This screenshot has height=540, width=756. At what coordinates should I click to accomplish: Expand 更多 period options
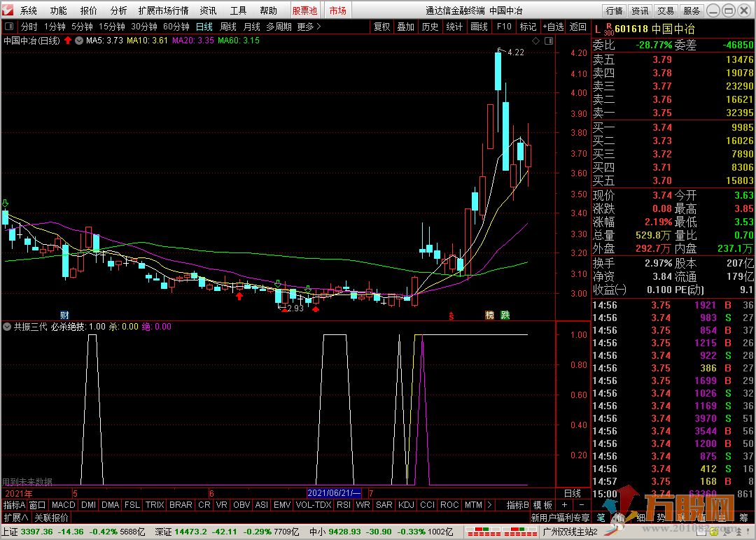point(309,27)
